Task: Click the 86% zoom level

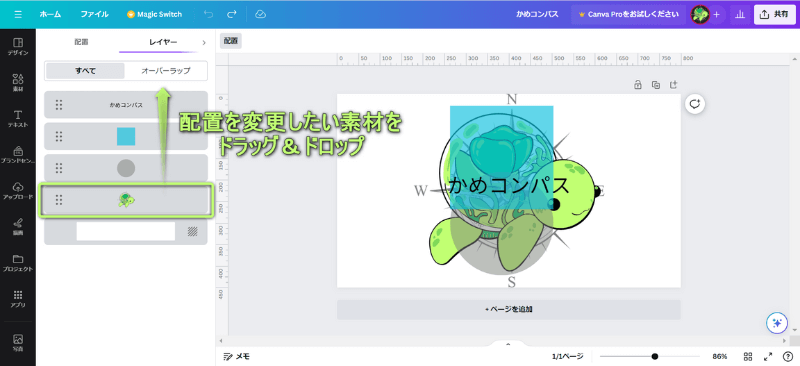Action: 720,356
